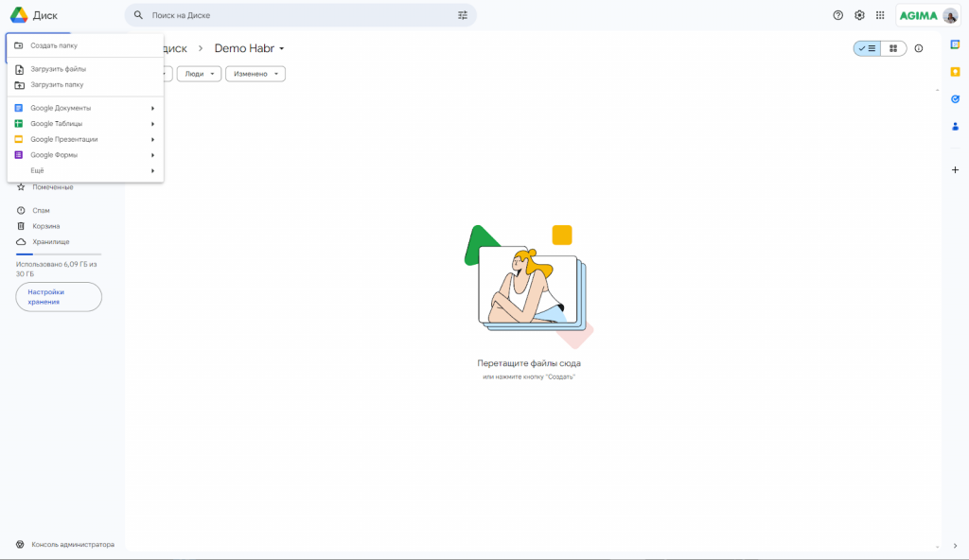Select Создать папку from the menu
Screen dimensions: 969x560
click(x=54, y=45)
